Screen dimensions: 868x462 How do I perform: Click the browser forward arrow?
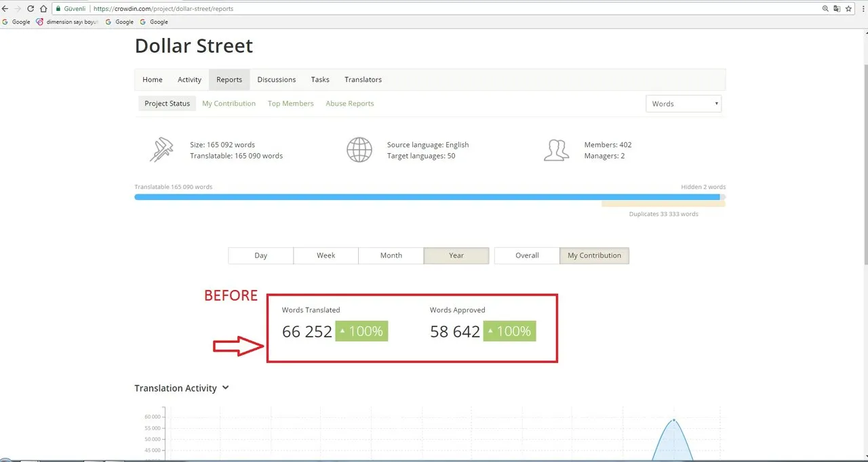[18, 9]
